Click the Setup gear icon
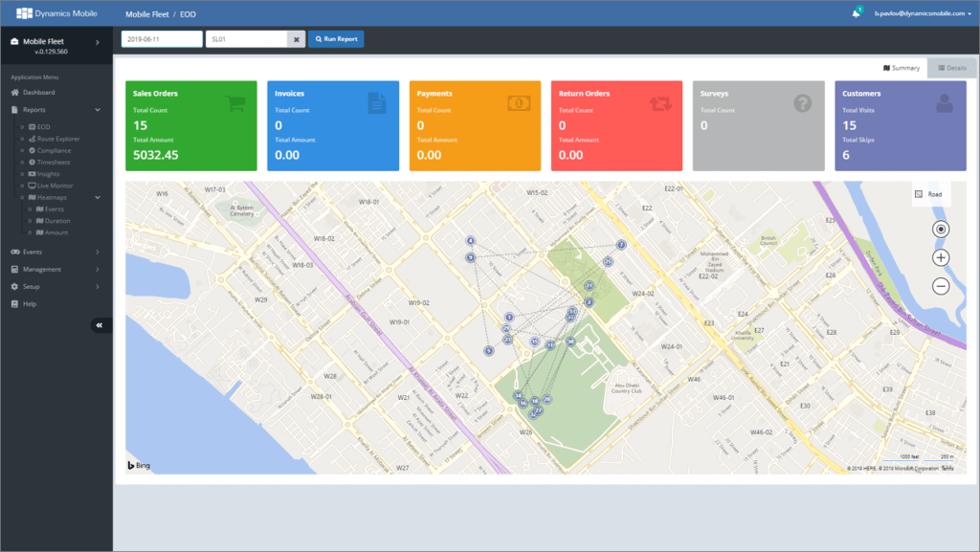 [x=14, y=287]
